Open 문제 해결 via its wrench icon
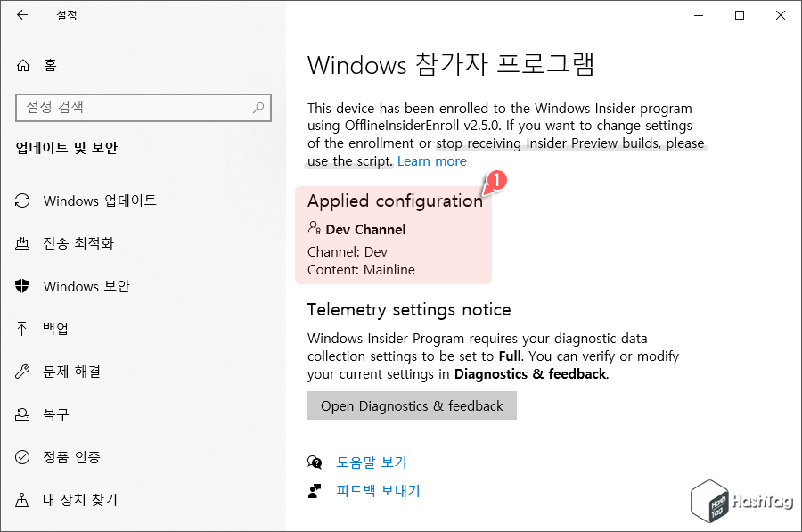 tap(22, 372)
